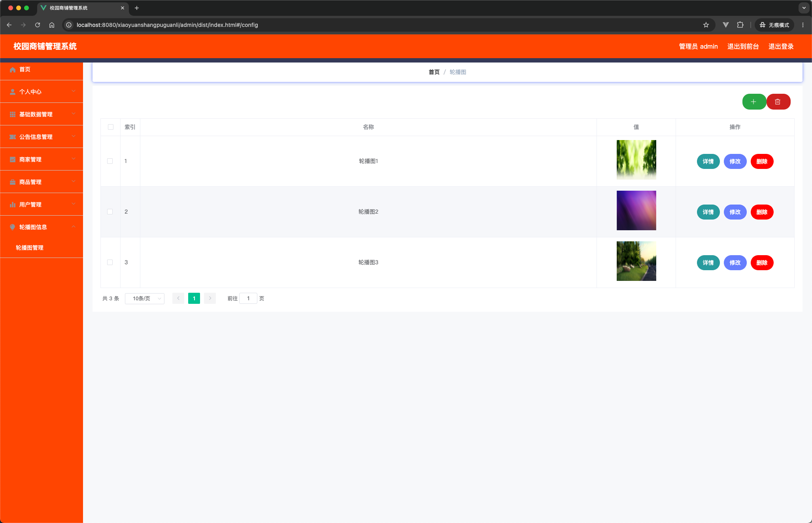The image size is (812, 523).
Task: Click the purple thumbnail for 轮播图2
Action: [x=636, y=210]
